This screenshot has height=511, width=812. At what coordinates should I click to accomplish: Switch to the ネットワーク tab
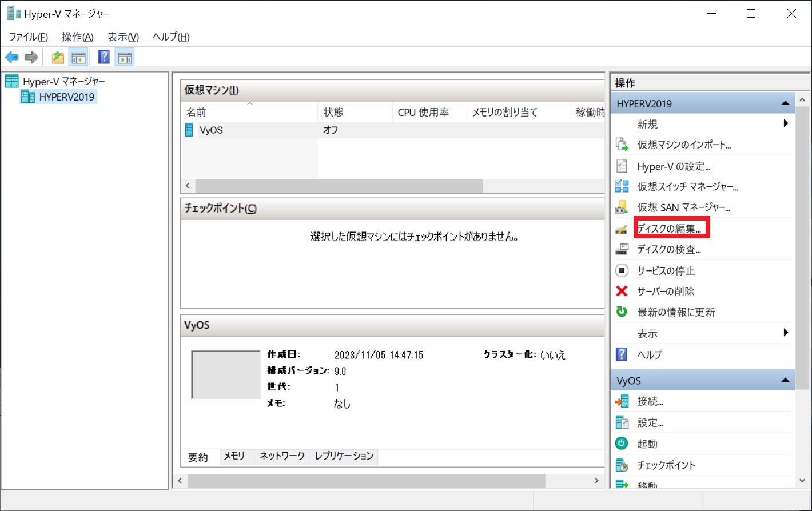click(x=282, y=456)
